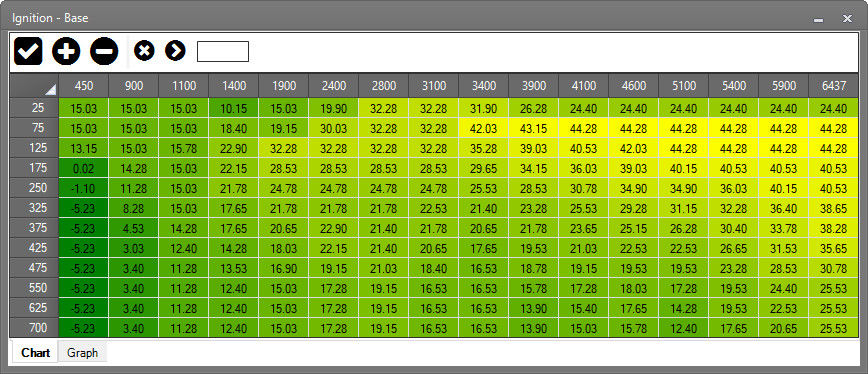Click the checkmark apply icon
The height and width of the screenshot is (374, 868).
click(28, 51)
